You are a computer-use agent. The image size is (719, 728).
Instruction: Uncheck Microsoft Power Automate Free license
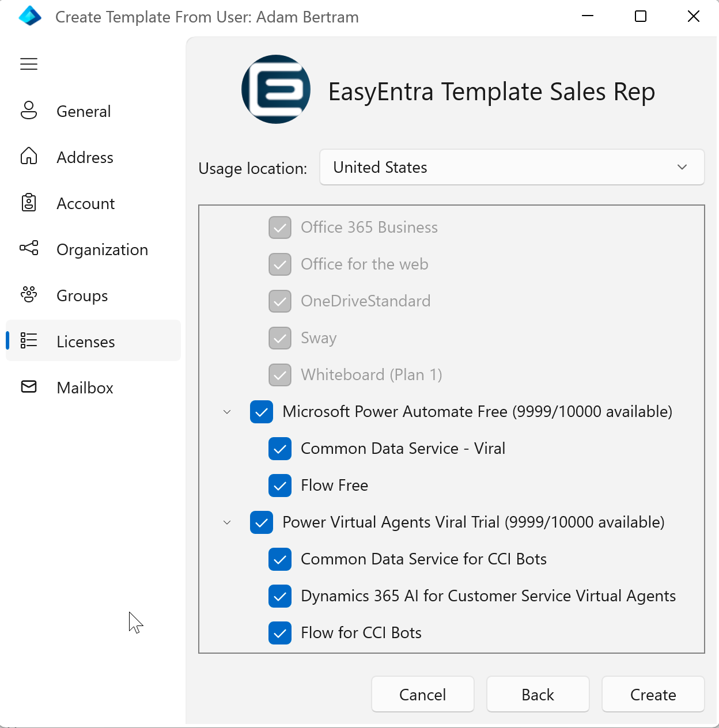pos(262,412)
